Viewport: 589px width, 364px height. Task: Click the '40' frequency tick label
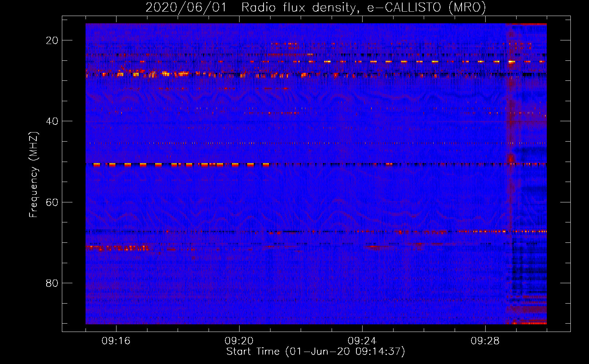pos(52,121)
